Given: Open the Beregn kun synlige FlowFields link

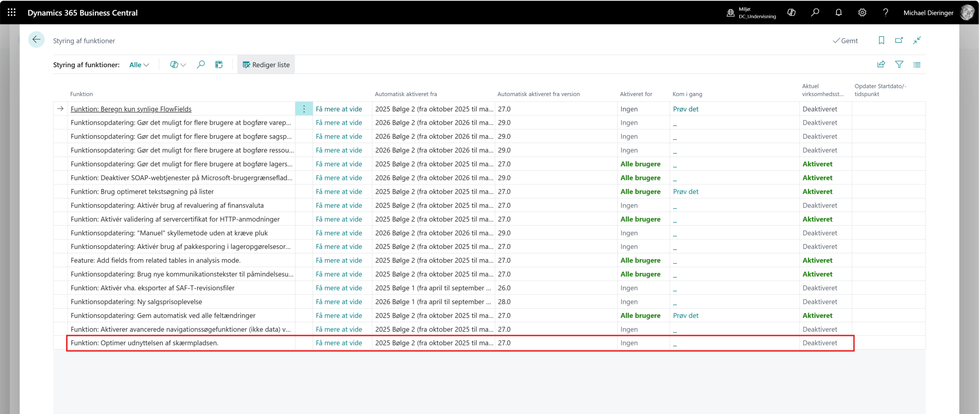Looking at the screenshot, I should [x=131, y=109].
